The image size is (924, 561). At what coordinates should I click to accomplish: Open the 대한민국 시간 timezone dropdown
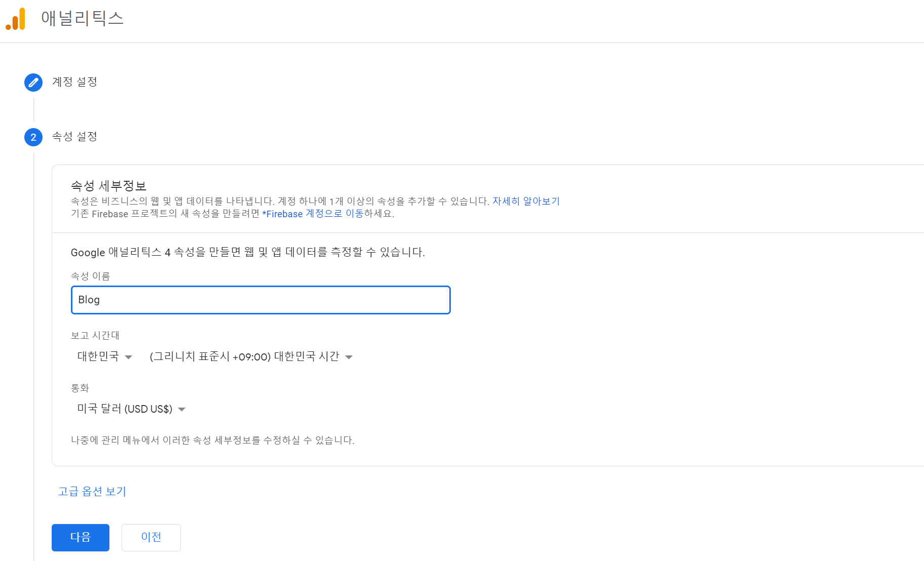251,356
